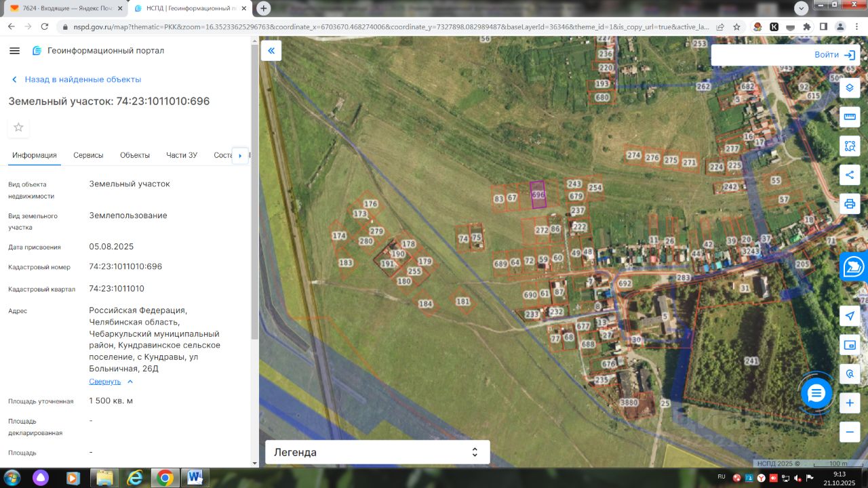
Task: Click the cadastral quarter value 74:23:1011010
Action: tap(117, 289)
